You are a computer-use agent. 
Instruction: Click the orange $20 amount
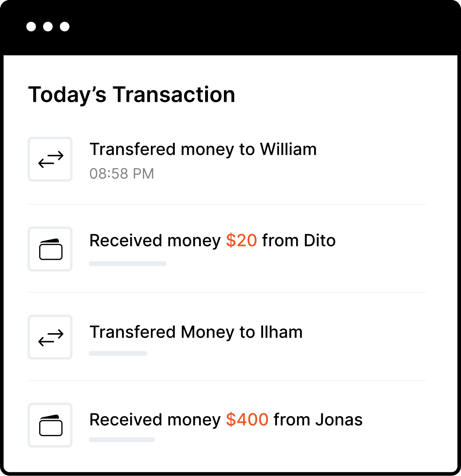coord(241,241)
